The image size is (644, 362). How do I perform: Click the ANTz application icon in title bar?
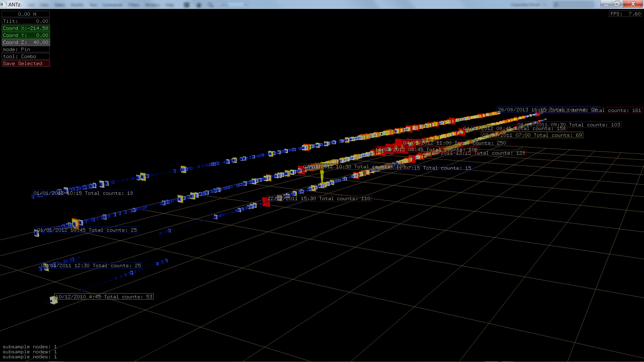4,4
